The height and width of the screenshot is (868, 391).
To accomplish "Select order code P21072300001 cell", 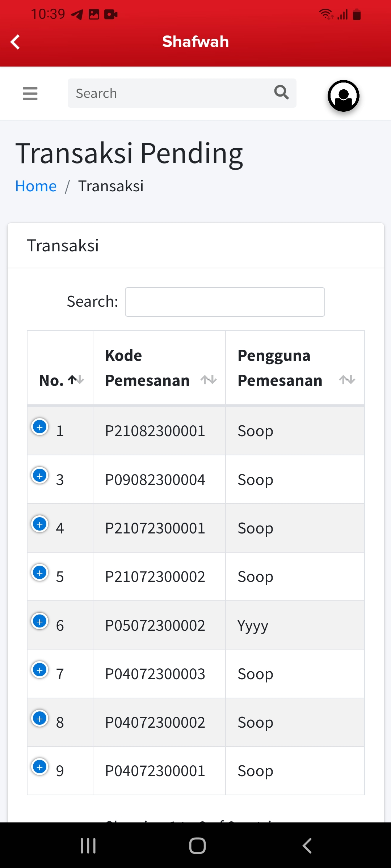I will pyautogui.click(x=155, y=528).
